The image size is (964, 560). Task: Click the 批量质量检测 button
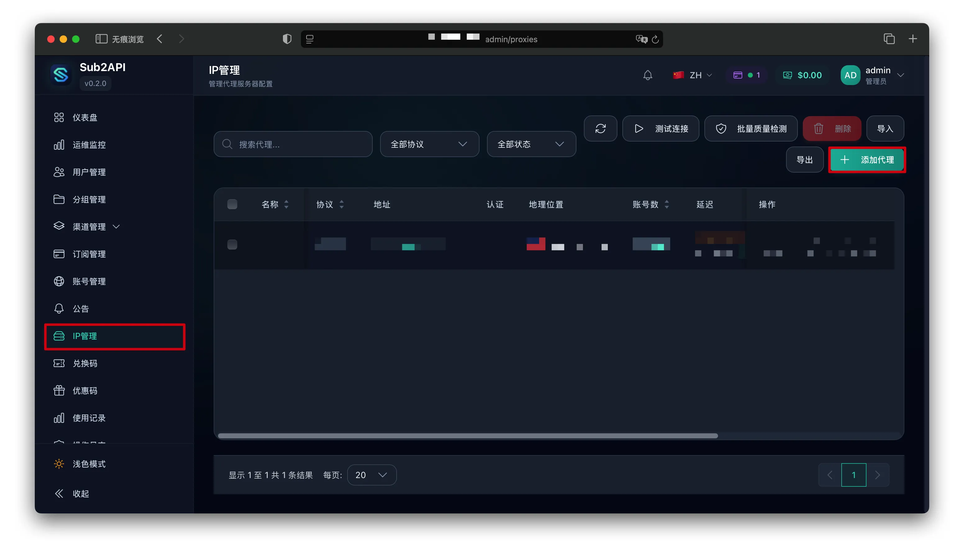pyautogui.click(x=751, y=129)
